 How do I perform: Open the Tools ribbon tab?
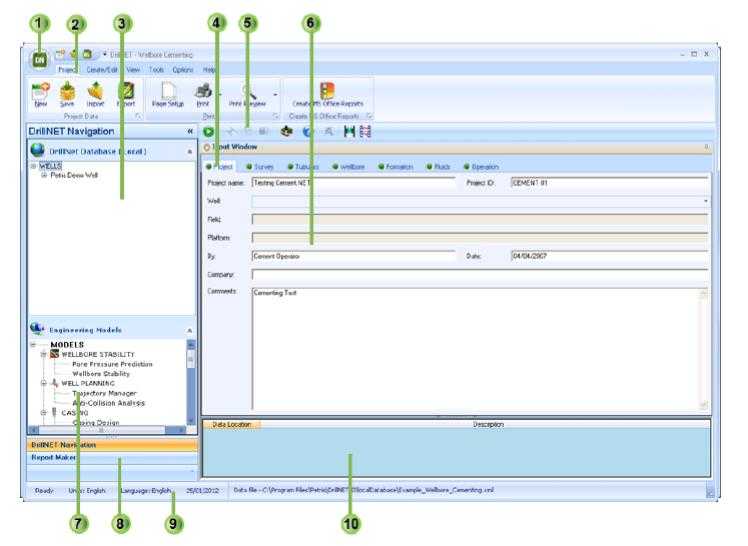[156, 70]
